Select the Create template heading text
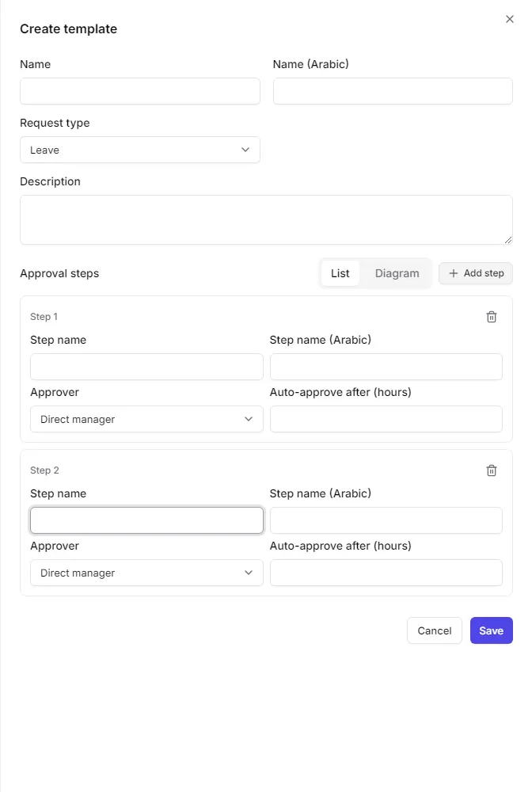 click(69, 29)
